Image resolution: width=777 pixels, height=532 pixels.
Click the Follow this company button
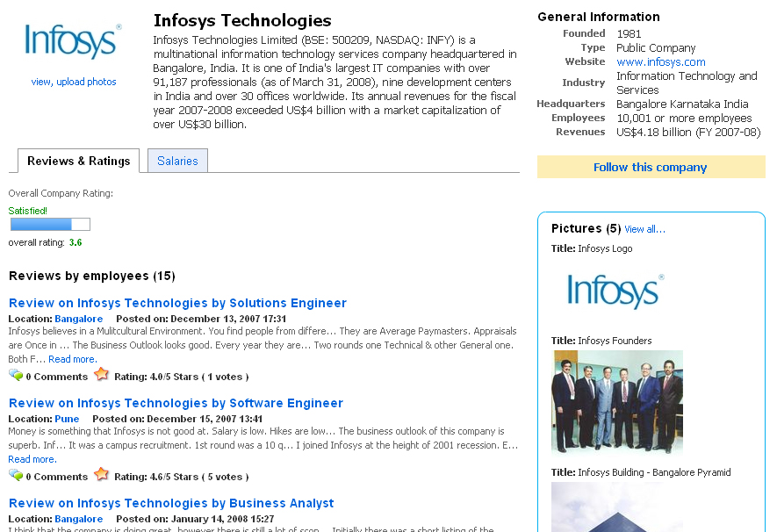[650, 167]
